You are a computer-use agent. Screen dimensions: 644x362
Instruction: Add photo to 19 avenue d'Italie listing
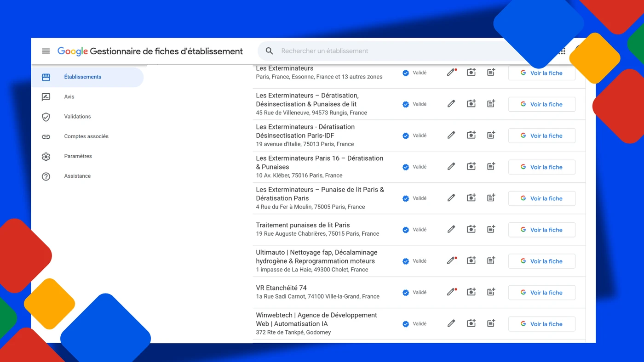tap(471, 135)
